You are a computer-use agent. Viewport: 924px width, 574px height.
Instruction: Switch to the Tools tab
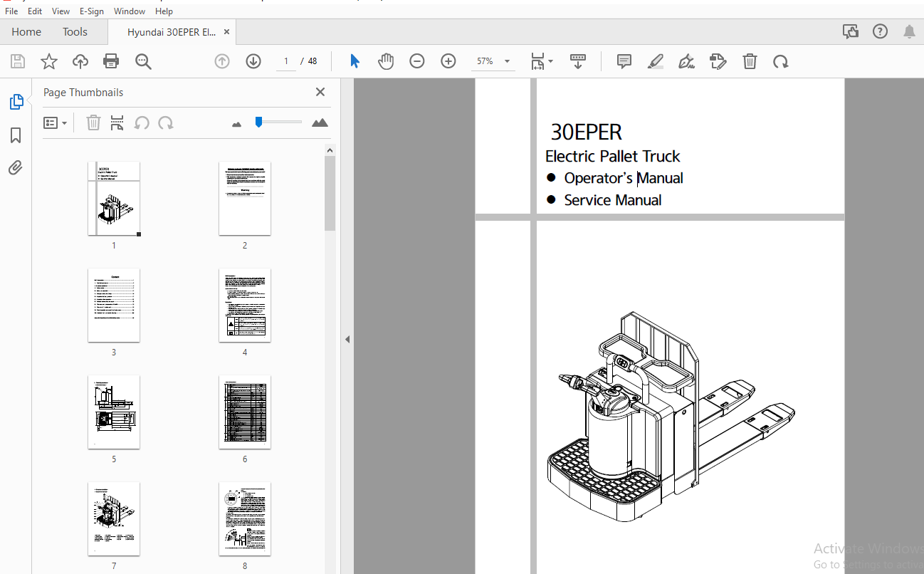pos(75,31)
